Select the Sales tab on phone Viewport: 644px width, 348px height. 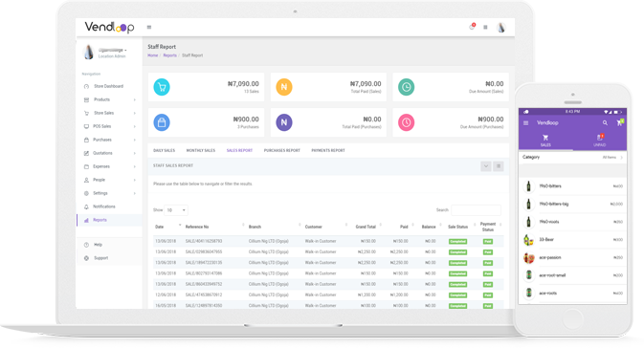coord(545,141)
